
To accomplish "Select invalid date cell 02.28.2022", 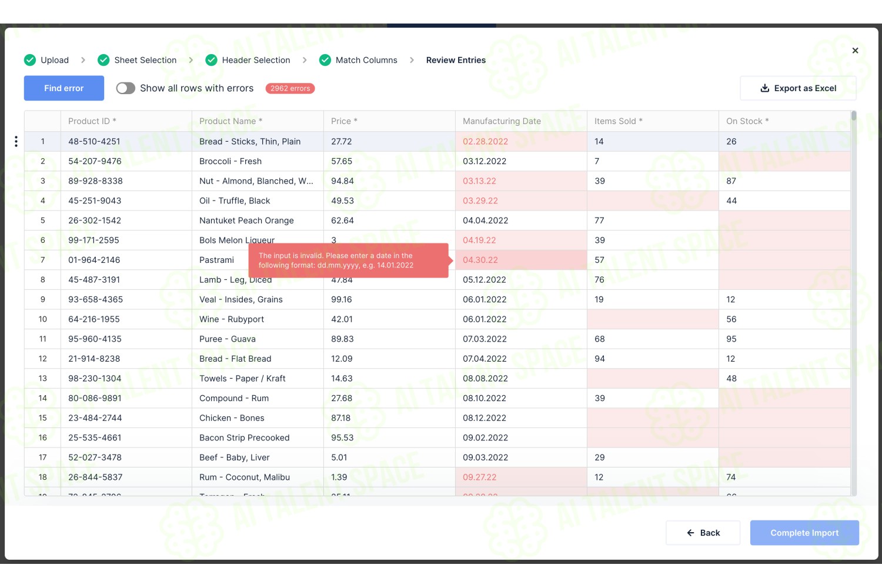I will 521,141.
